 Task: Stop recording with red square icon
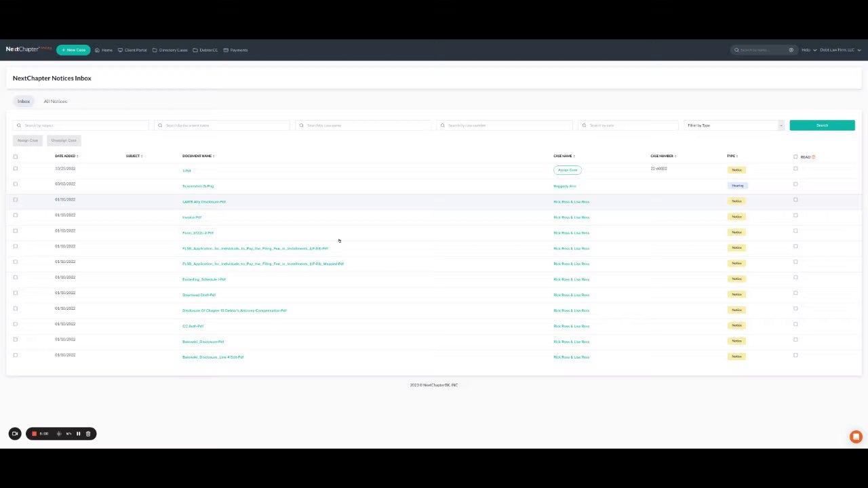[34, 434]
